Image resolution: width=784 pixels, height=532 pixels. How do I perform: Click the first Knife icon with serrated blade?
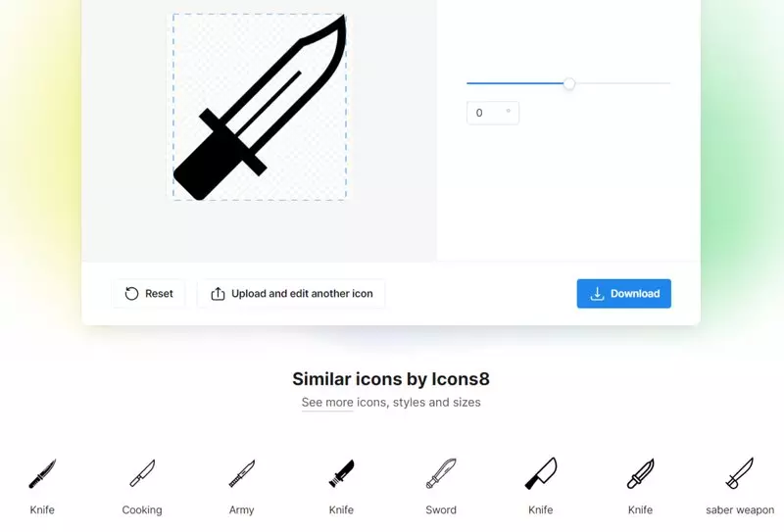(42, 473)
